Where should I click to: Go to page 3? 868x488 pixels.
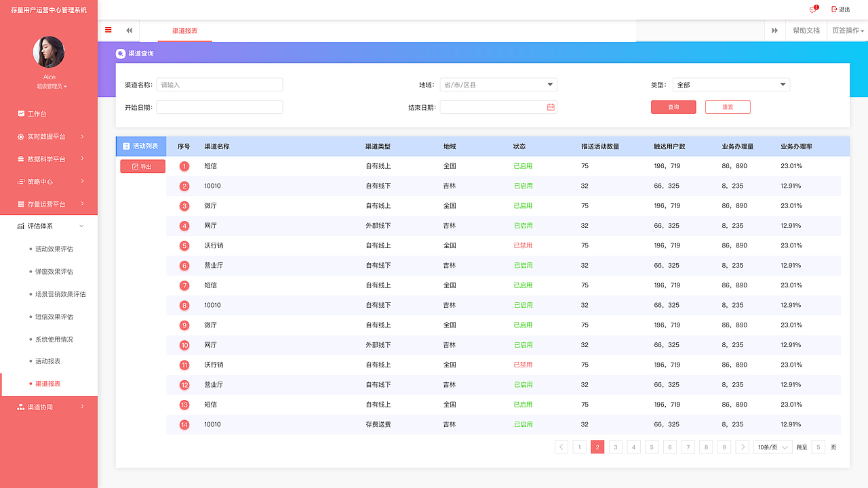pos(616,447)
